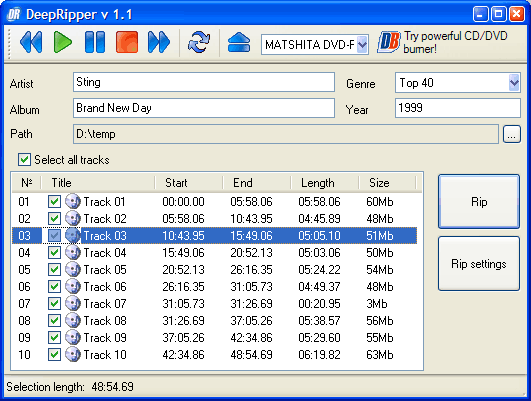Uncheck the Track 01 checkbox
The image size is (531, 401).
coord(54,202)
